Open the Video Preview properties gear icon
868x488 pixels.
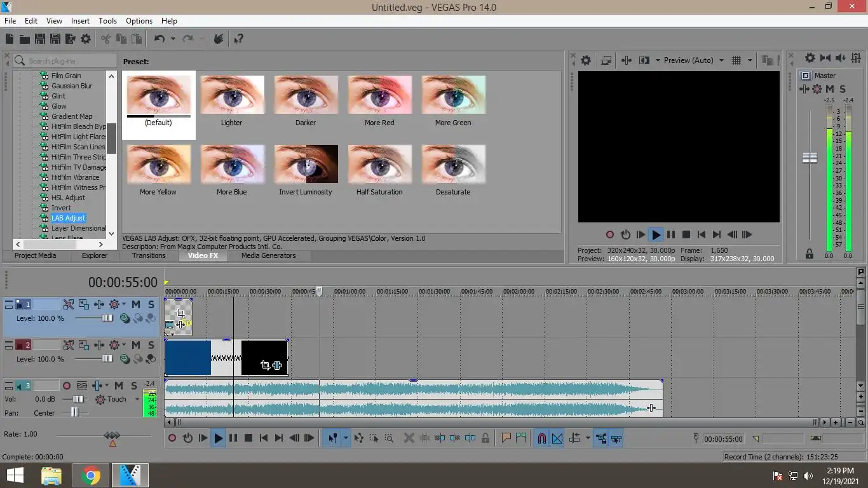coord(586,60)
